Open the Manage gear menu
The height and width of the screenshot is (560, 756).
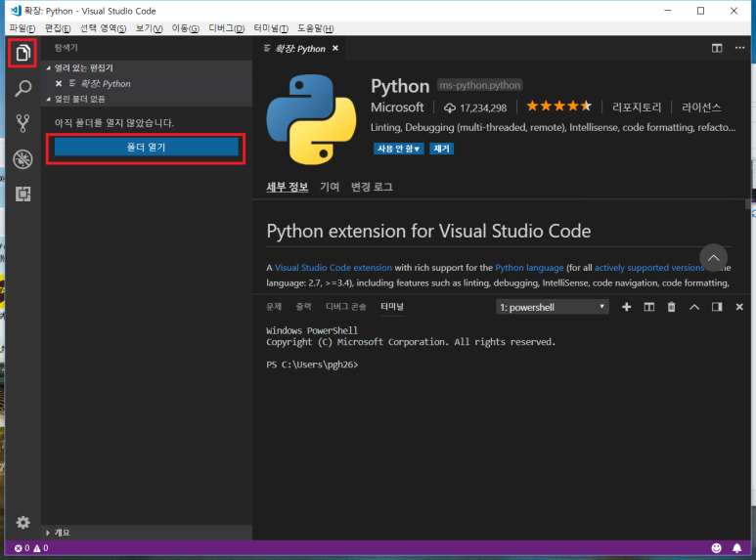[22, 523]
